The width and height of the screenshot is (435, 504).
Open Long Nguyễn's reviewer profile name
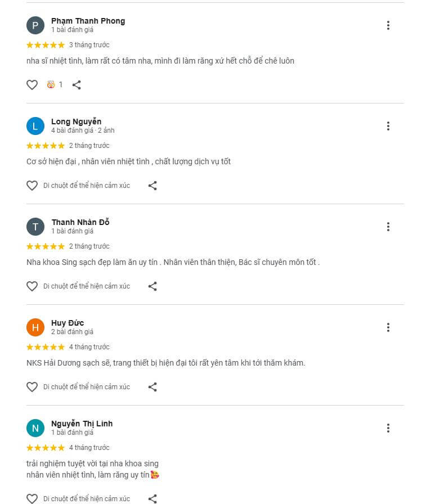click(x=76, y=121)
